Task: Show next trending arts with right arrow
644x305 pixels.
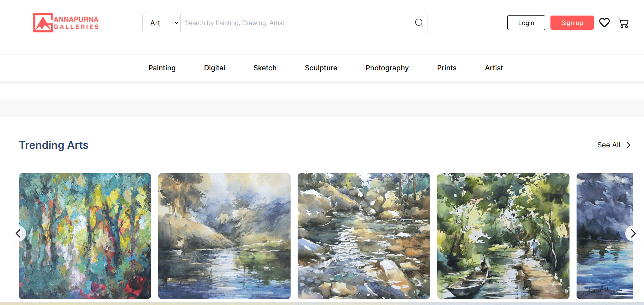Action: pyautogui.click(x=633, y=233)
